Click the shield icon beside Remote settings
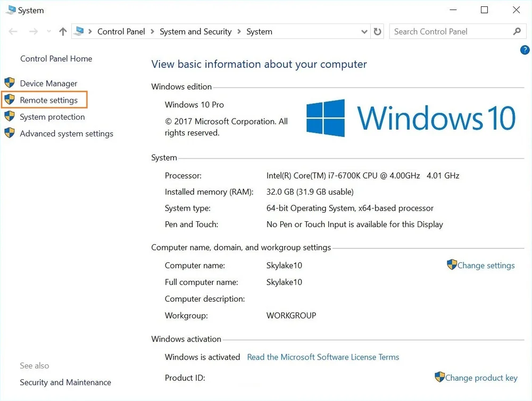This screenshot has height=401, width=532. coord(9,99)
